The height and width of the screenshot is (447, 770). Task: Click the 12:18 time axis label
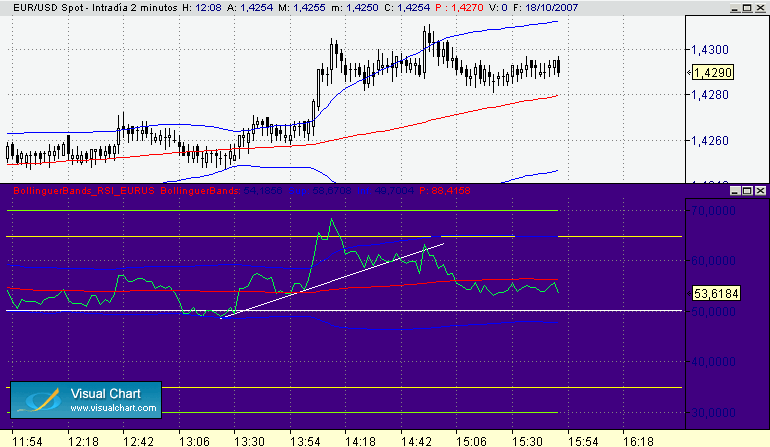[83, 441]
